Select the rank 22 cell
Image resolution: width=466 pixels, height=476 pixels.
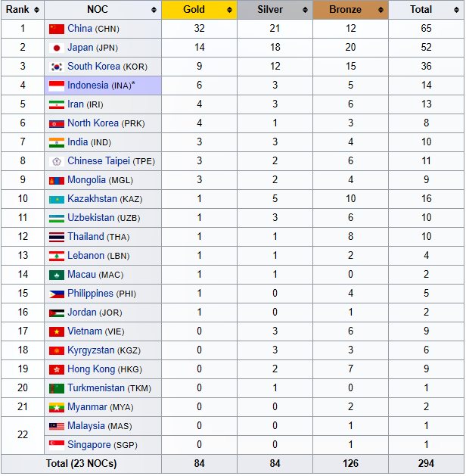click(x=23, y=435)
